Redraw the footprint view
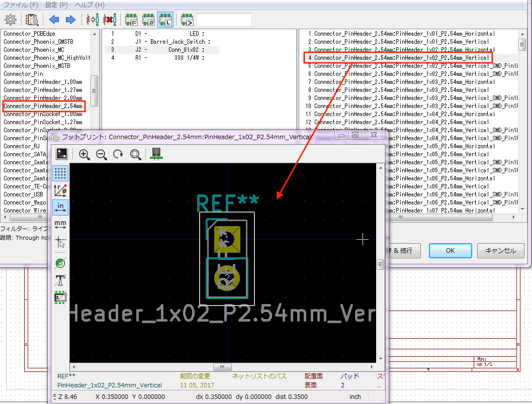 click(x=118, y=155)
